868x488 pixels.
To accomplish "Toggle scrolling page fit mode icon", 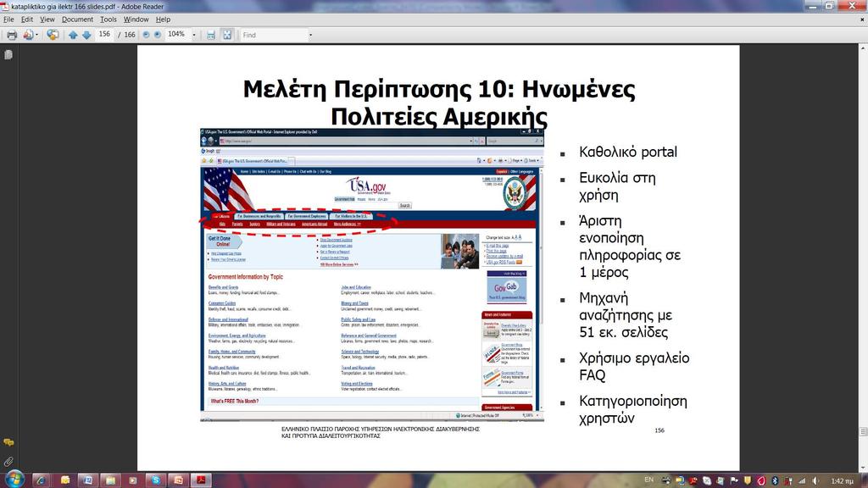I will pos(211,35).
